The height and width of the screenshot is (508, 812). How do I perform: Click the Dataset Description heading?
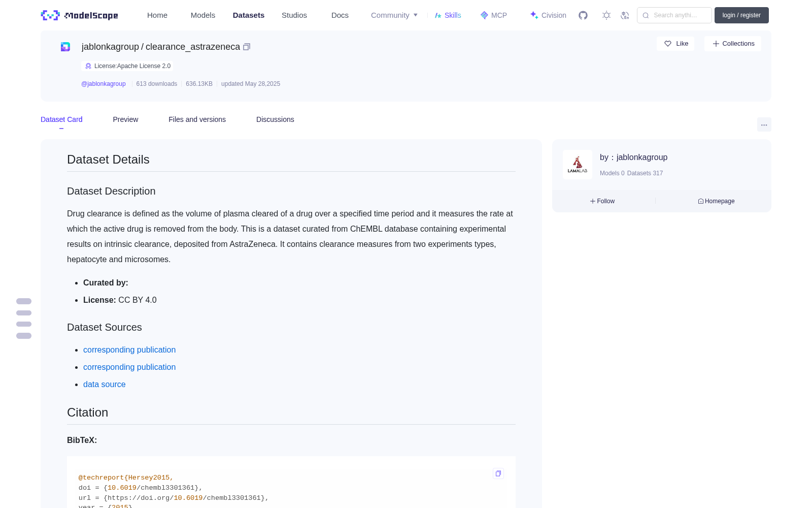[111, 191]
